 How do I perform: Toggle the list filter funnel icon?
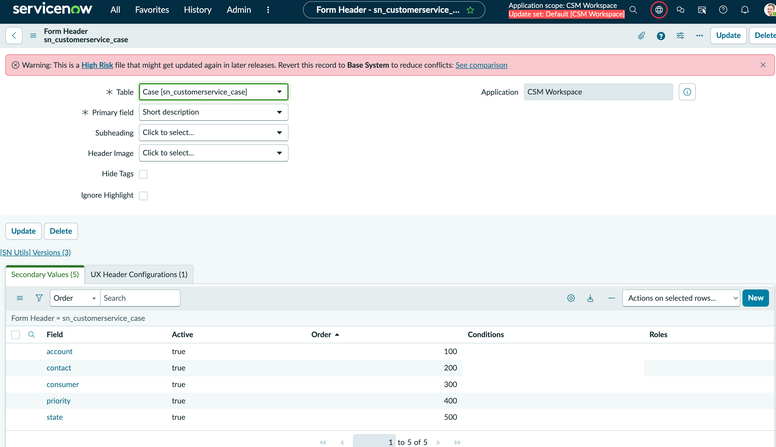[x=39, y=298]
